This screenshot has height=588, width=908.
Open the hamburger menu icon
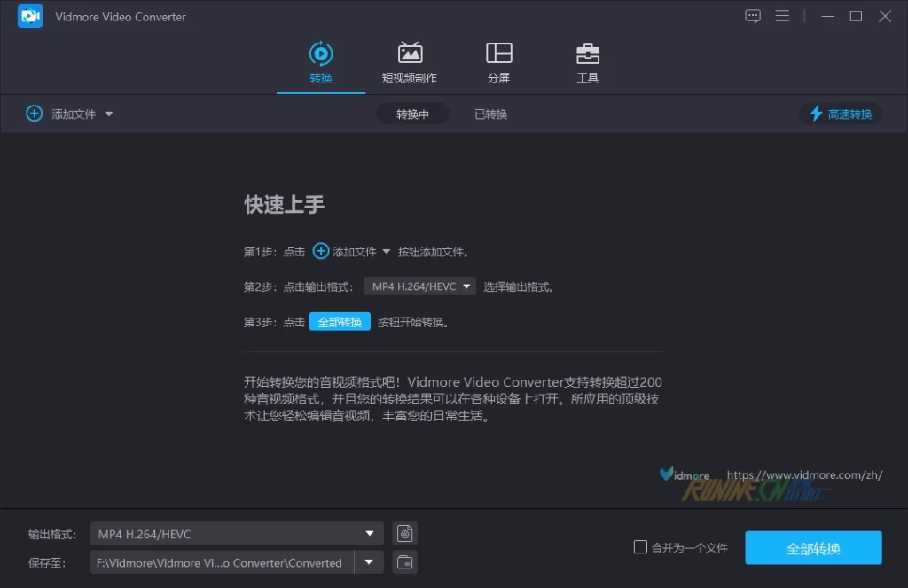(x=782, y=16)
